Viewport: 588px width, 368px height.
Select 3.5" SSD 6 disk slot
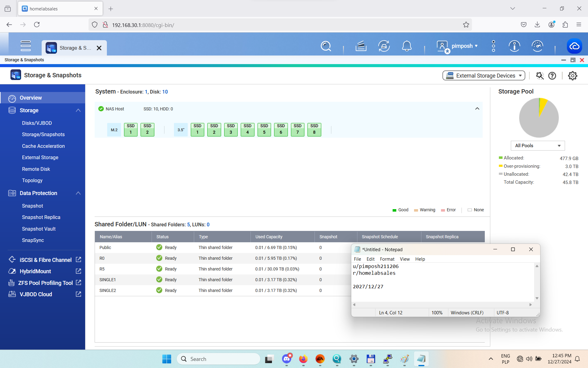point(281,129)
